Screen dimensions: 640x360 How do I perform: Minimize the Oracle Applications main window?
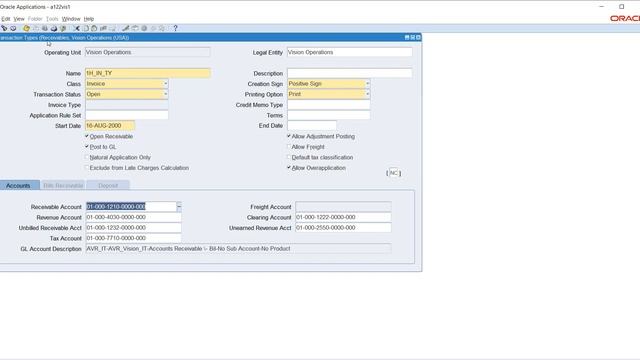pos(602,7)
